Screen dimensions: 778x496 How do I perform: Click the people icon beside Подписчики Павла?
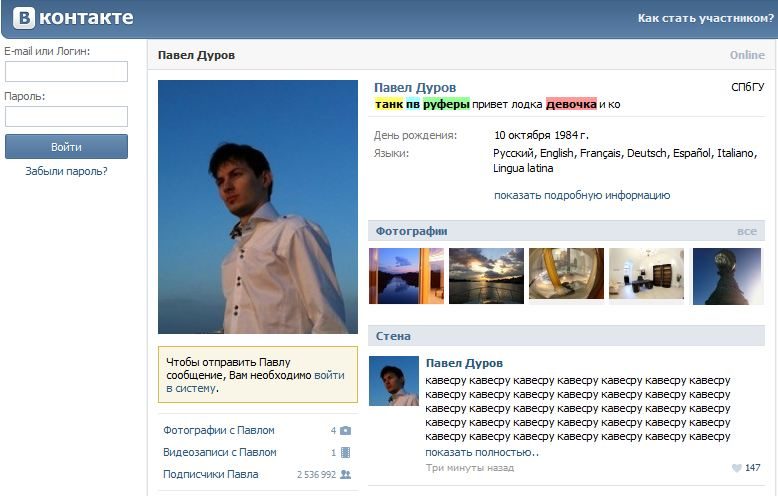point(345,474)
